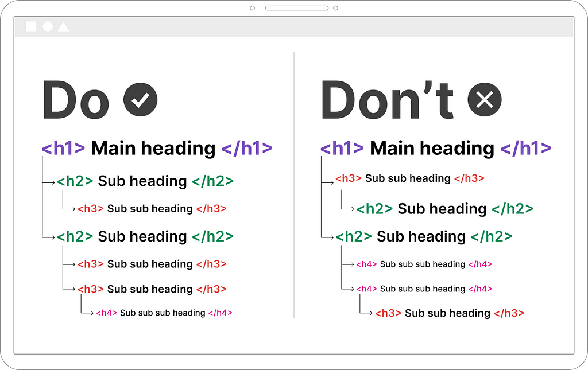
Task: Click the closing </h1> tag in Don't column
Action: (526, 148)
